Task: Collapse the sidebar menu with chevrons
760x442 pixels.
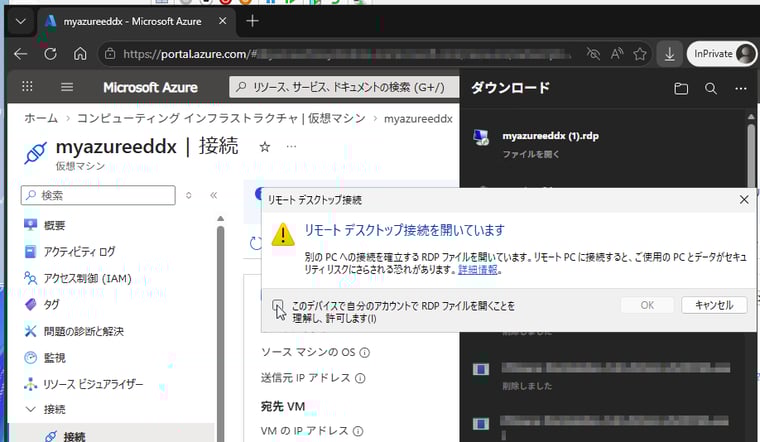Action: click(x=213, y=195)
